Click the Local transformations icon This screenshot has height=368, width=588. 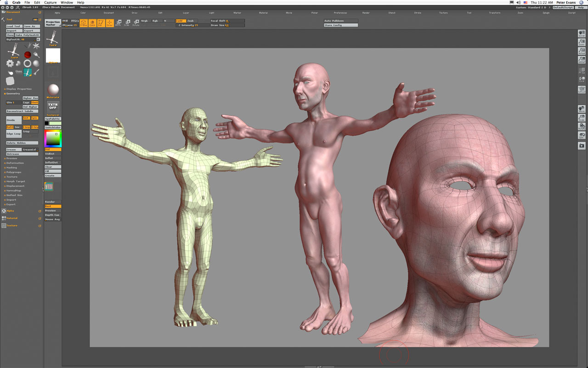(x=582, y=80)
